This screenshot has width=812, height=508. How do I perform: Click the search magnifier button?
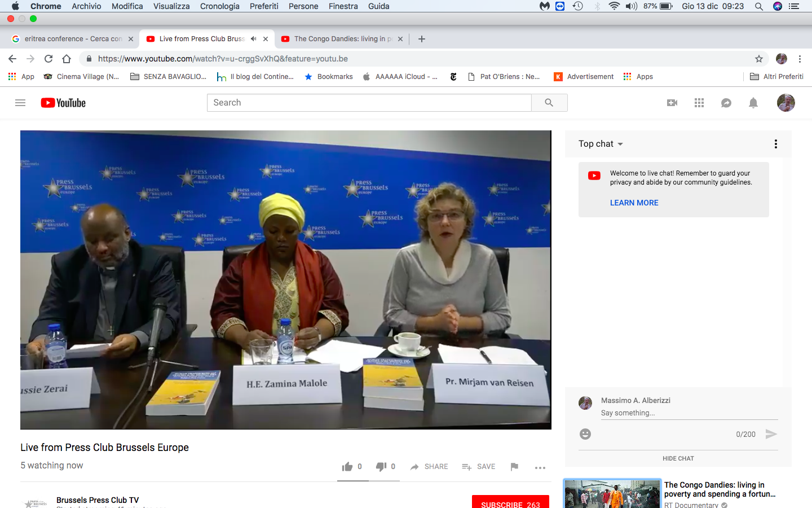(x=549, y=103)
